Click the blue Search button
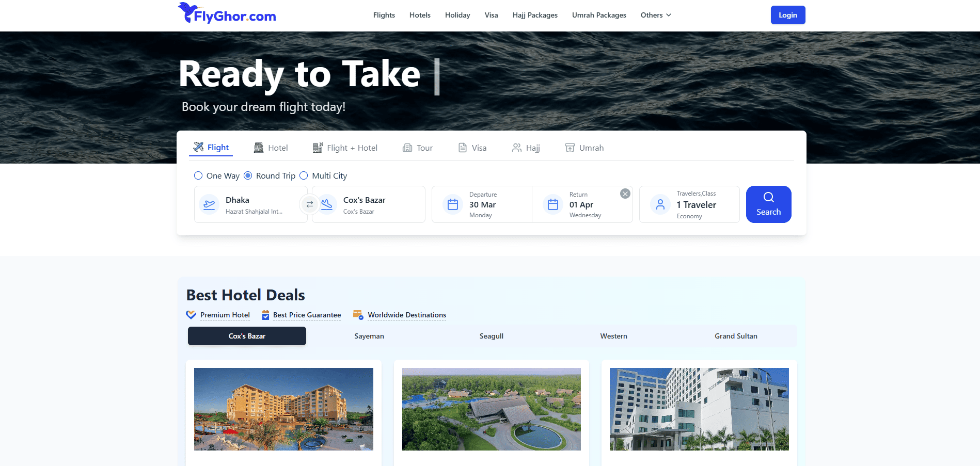Screen dimensions: 980x466 pyautogui.click(x=768, y=204)
